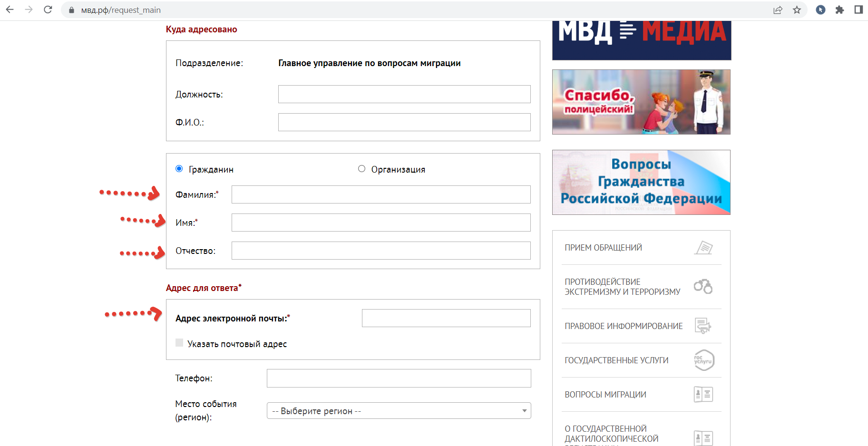
Task: Click the Gosuslugi round icon
Action: click(x=704, y=360)
